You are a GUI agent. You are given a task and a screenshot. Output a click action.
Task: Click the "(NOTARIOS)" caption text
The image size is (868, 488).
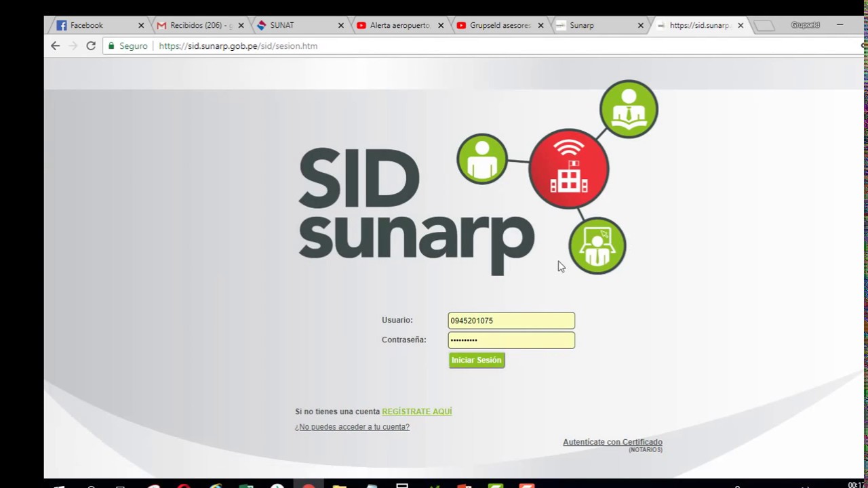click(x=646, y=450)
